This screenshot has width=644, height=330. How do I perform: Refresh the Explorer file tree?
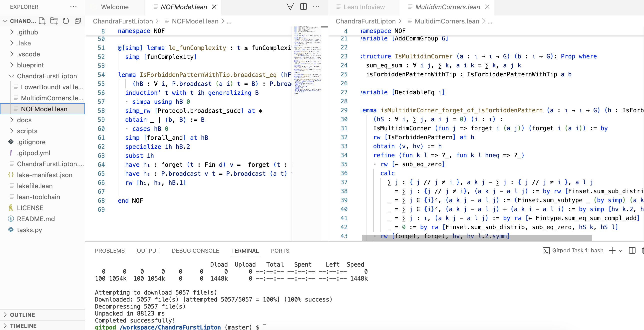[66, 21]
